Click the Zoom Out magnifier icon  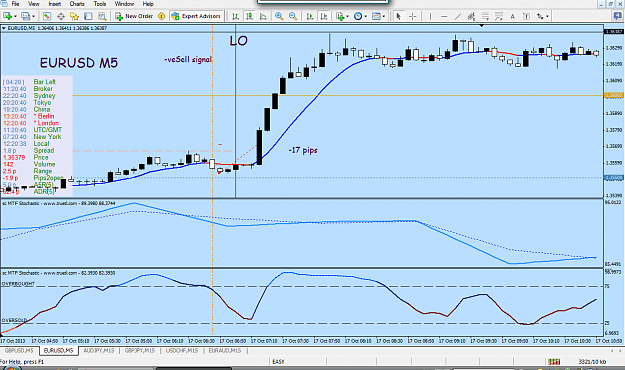pyautogui.click(x=293, y=16)
